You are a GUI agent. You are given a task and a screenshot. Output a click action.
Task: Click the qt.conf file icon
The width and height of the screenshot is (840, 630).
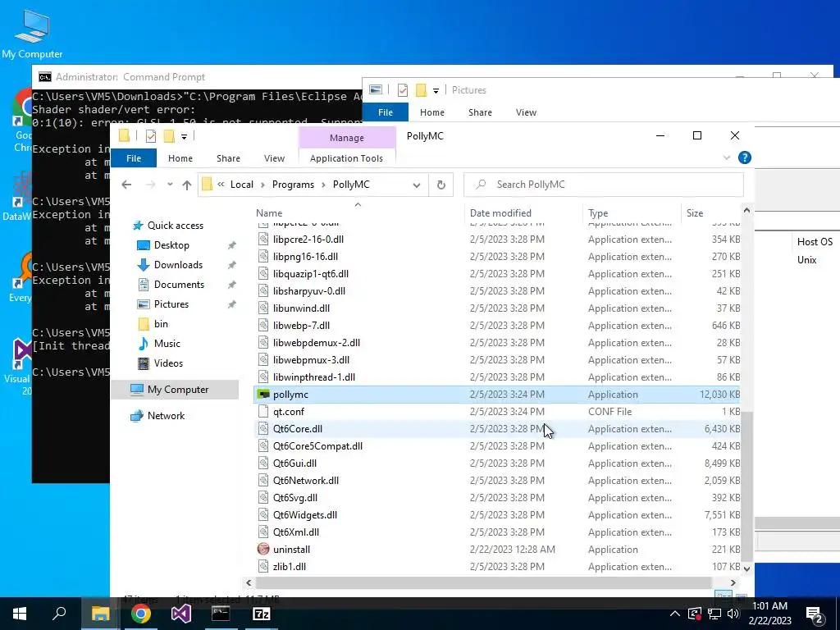click(x=263, y=412)
